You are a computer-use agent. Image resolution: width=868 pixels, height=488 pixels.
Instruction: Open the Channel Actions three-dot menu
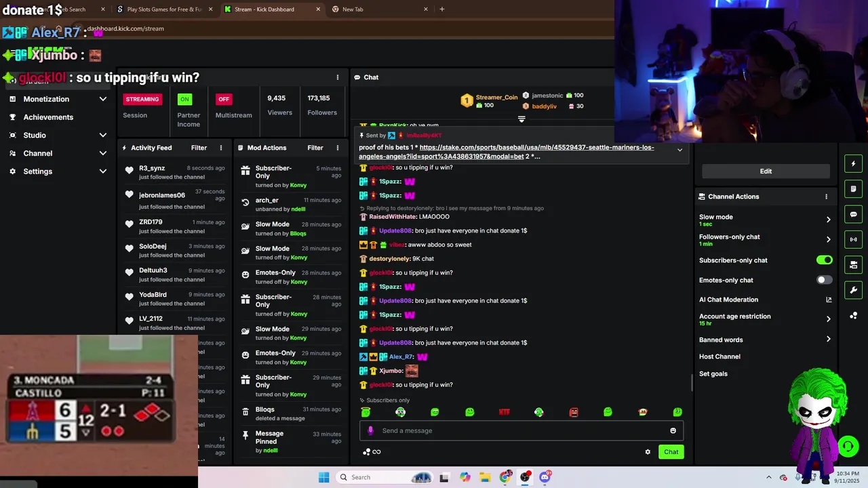coord(826,197)
